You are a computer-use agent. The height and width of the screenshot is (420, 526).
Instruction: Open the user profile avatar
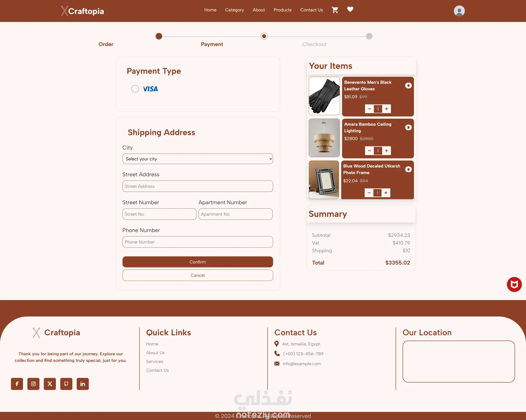coord(459,11)
